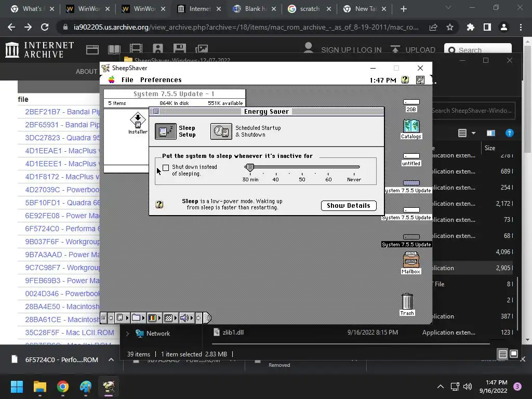Expand the Network tree node chevron

coord(128,334)
